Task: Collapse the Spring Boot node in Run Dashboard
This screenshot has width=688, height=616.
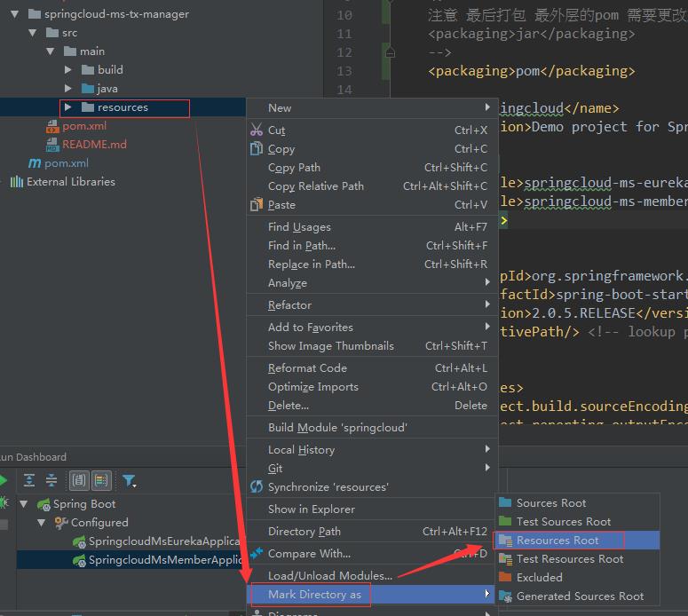Action: [24, 503]
